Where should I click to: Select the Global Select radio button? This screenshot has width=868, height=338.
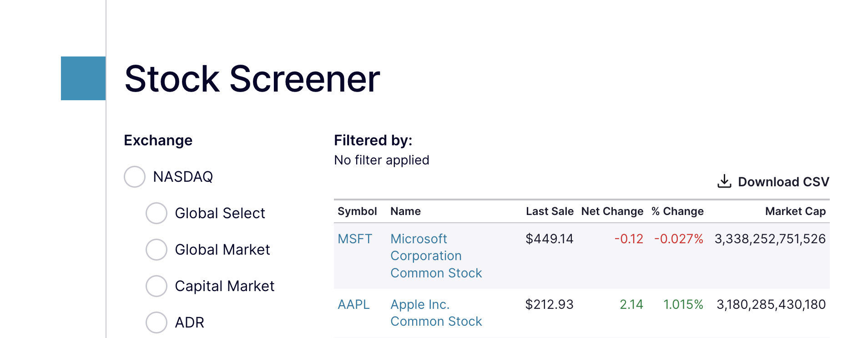tap(156, 213)
